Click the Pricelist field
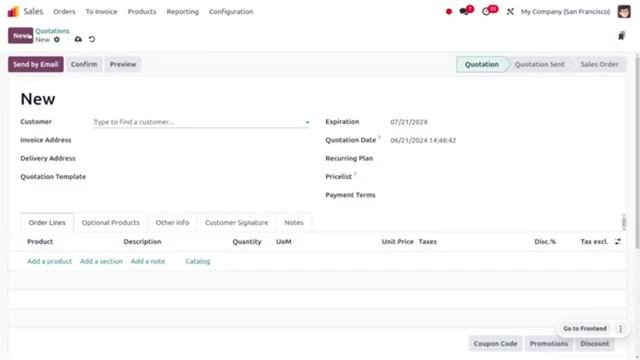The image size is (640, 360). tap(502, 177)
